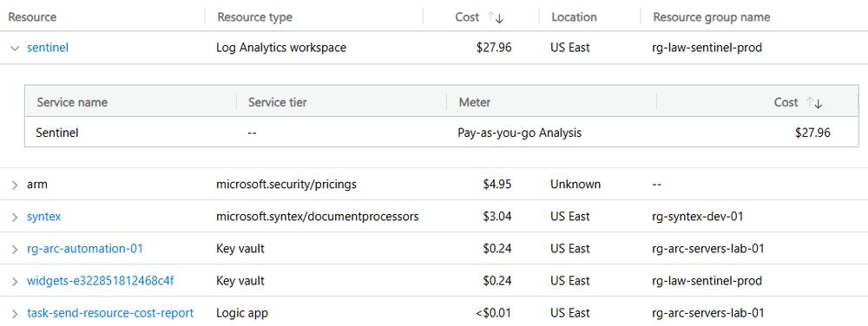Image resolution: width=868 pixels, height=326 pixels.
Task: Open the task-send-resource-cost-report link
Action: (110, 313)
